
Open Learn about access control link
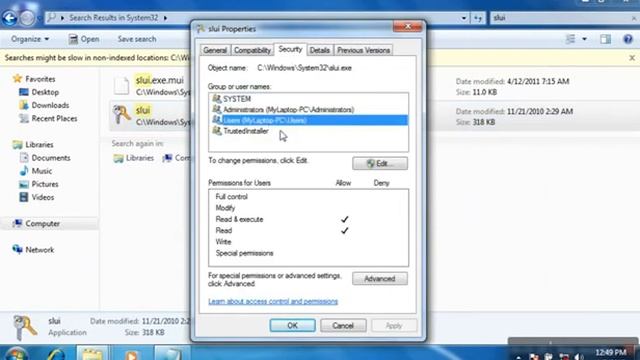[x=273, y=301]
